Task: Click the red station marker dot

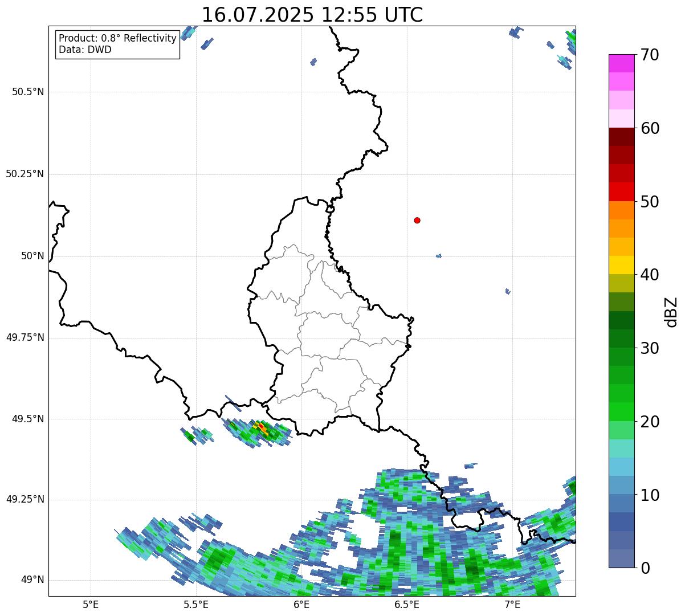Action: pos(417,220)
